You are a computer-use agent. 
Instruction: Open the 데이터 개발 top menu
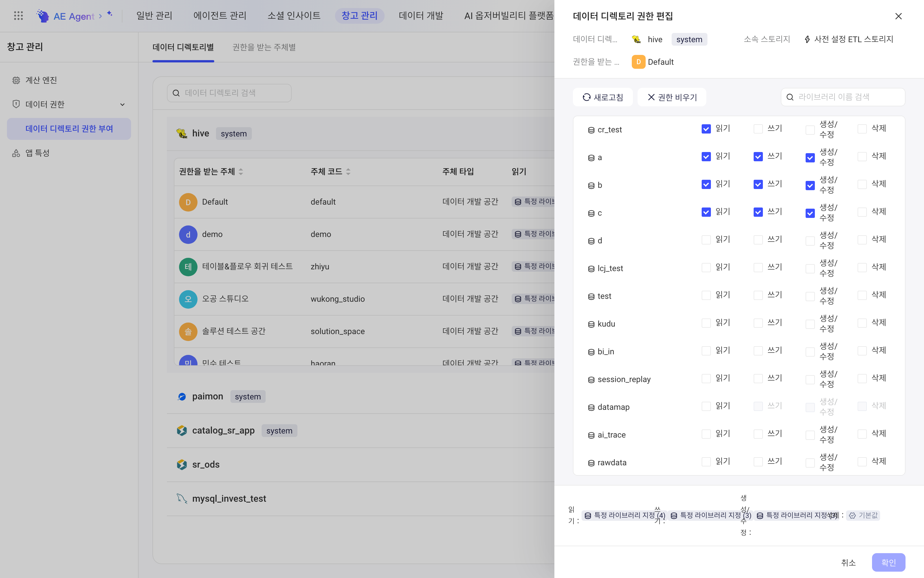(x=421, y=16)
